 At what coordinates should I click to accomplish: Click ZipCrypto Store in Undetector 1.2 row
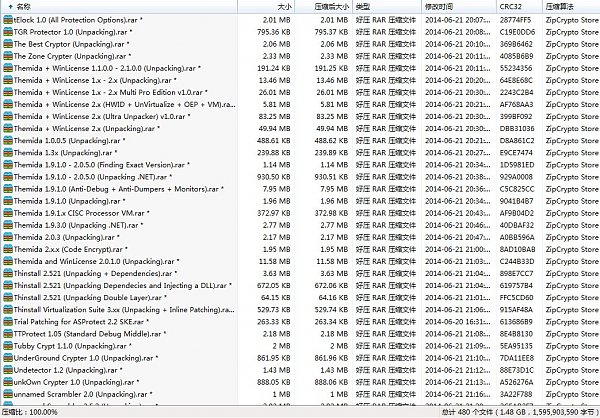[572, 370]
